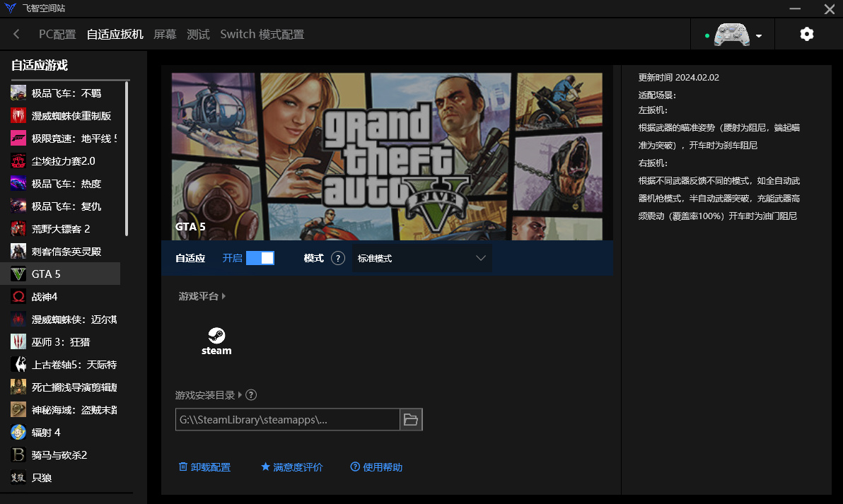Click the 满意度评价 link
Screen dimensions: 843x504
click(292, 467)
